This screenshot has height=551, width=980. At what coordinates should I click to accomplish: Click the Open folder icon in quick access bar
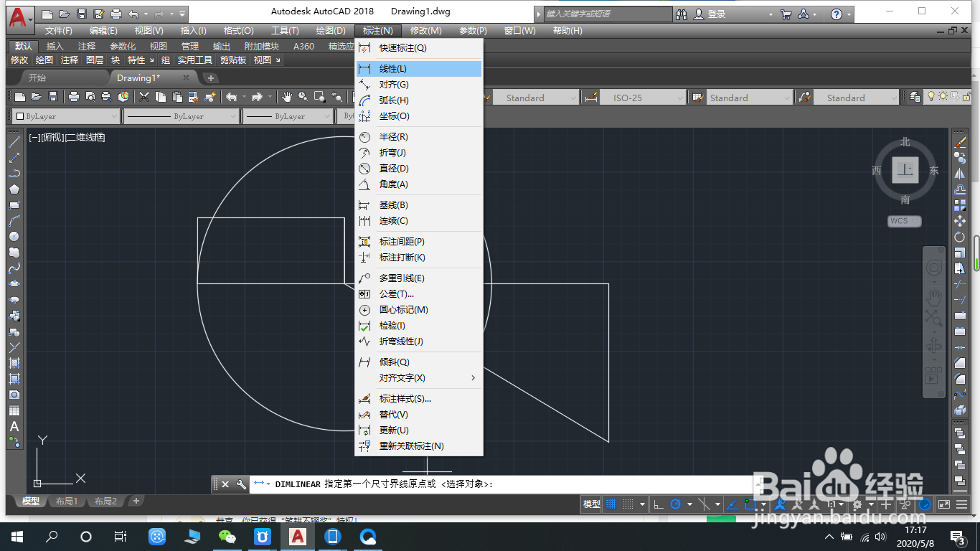click(x=65, y=14)
